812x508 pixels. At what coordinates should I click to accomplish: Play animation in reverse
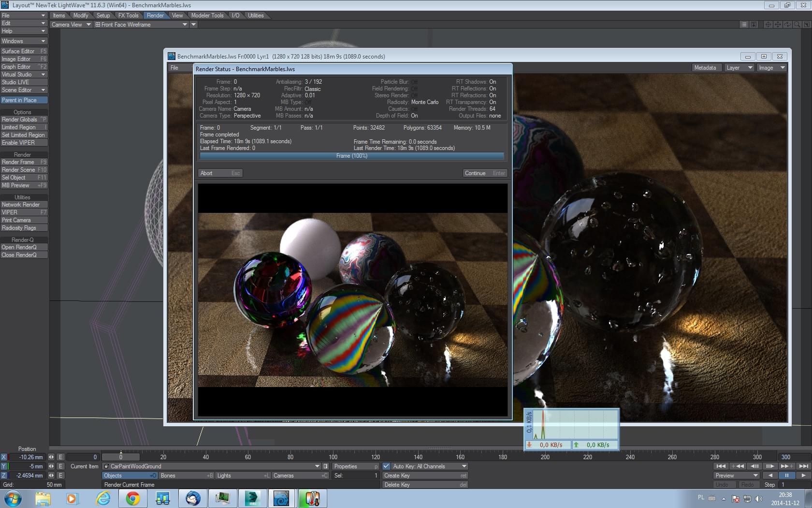[770, 476]
